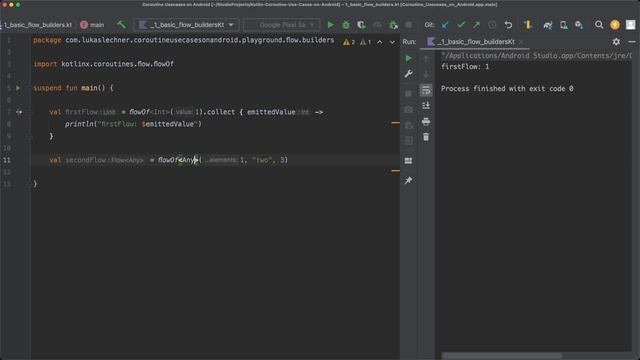
Task: Open Search Everywhere magnifier icon
Action: [599, 24]
